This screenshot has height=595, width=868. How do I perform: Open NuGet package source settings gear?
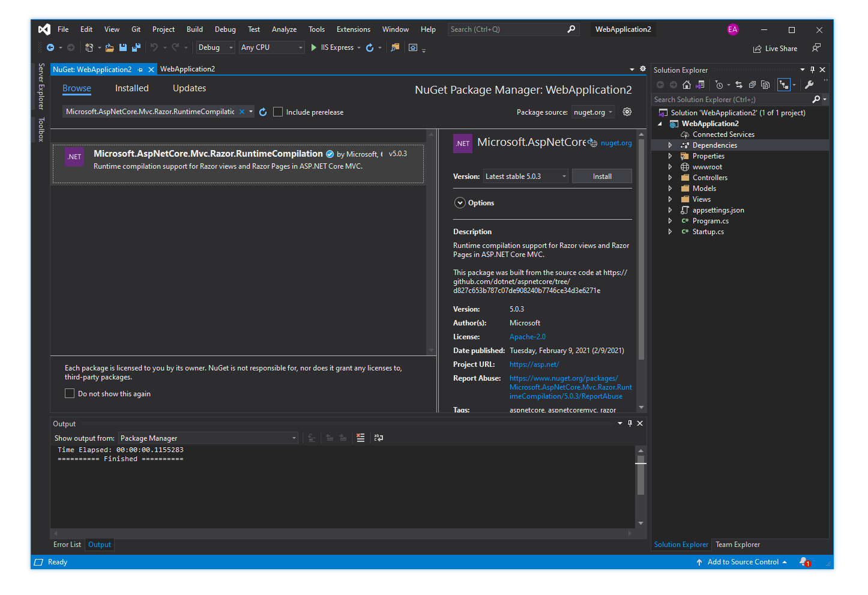click(x=627, y=112)
